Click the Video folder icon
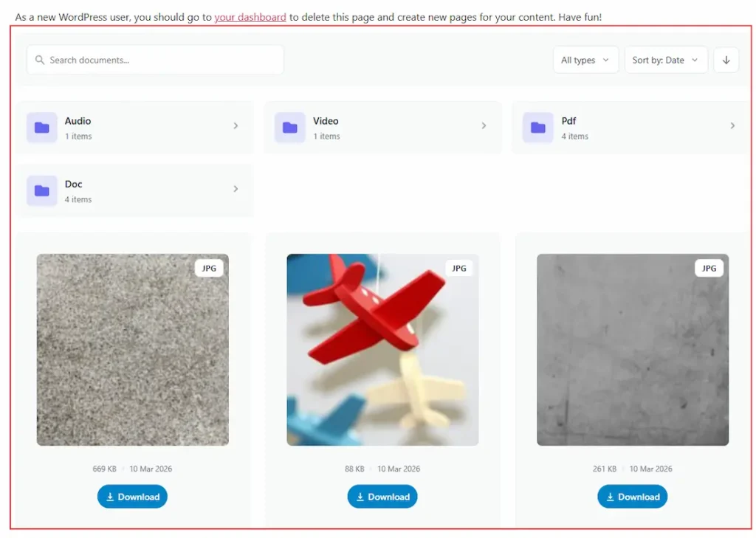 point(289,127)
